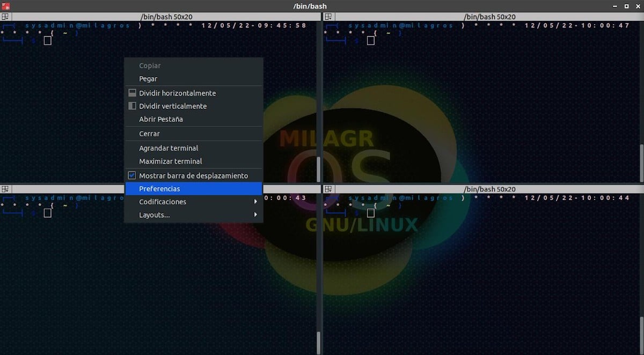Click greyed-out Copiar menu entry
The height and width of the screenshot is (355, 644).
tap(194, 65)
